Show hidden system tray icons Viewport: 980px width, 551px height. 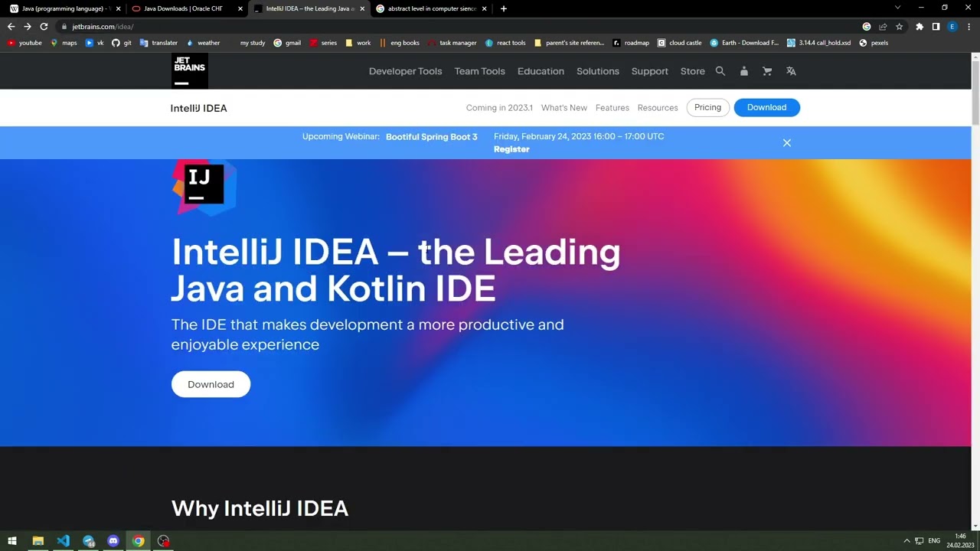[x=906, y=541]
